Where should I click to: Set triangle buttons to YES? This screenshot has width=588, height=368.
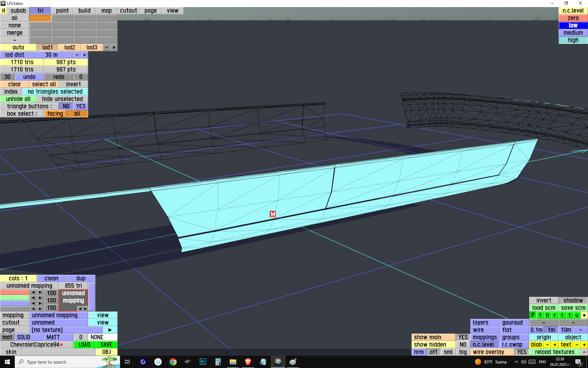tap(81, 106)
